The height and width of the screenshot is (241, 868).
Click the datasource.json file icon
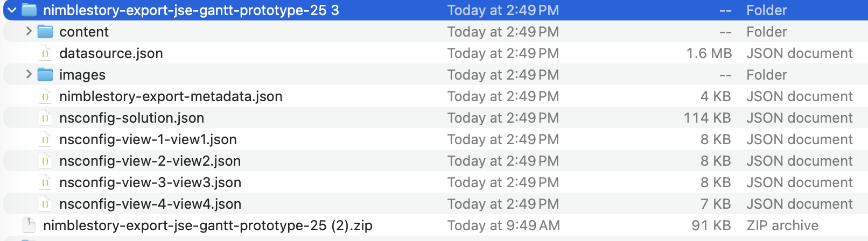pos(45,53)
